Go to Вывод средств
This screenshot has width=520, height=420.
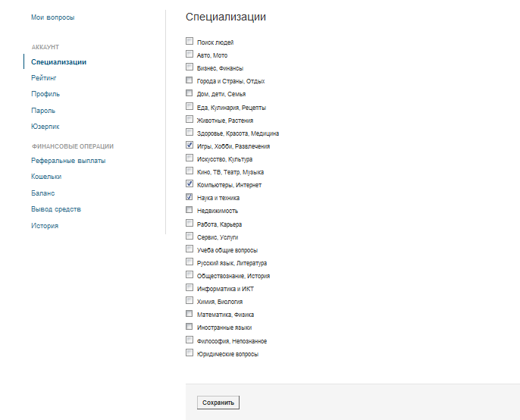(56, 209)
